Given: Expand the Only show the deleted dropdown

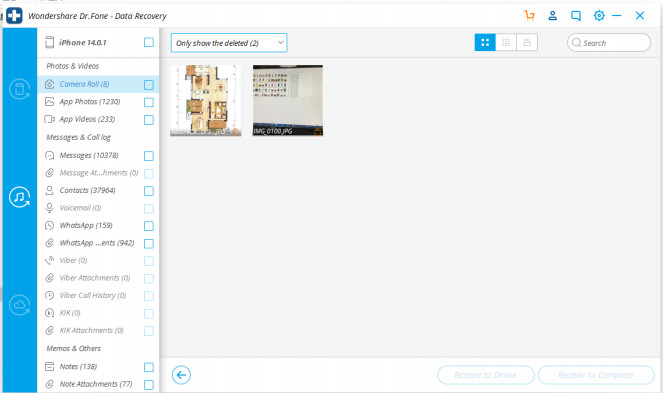Looking at the screenshot, I should coord(229,43).
